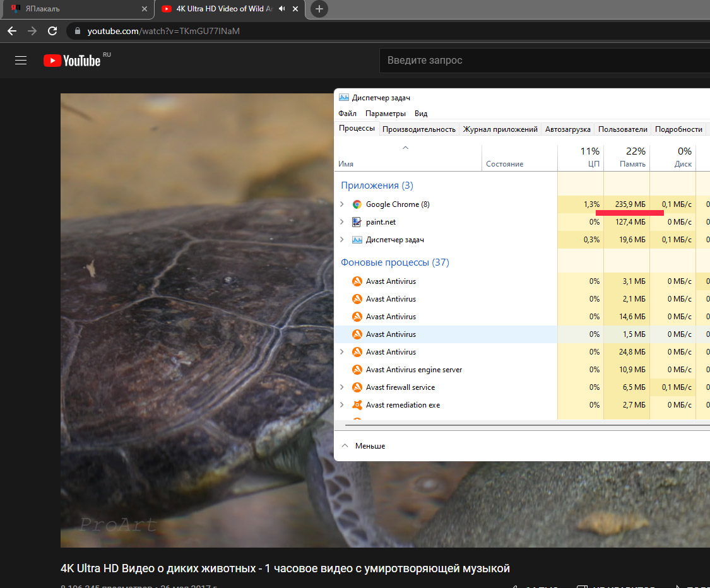Viewport: 710px width, 588px height.
Task: Select the paint.net process icon
Action: click(357, 222)
